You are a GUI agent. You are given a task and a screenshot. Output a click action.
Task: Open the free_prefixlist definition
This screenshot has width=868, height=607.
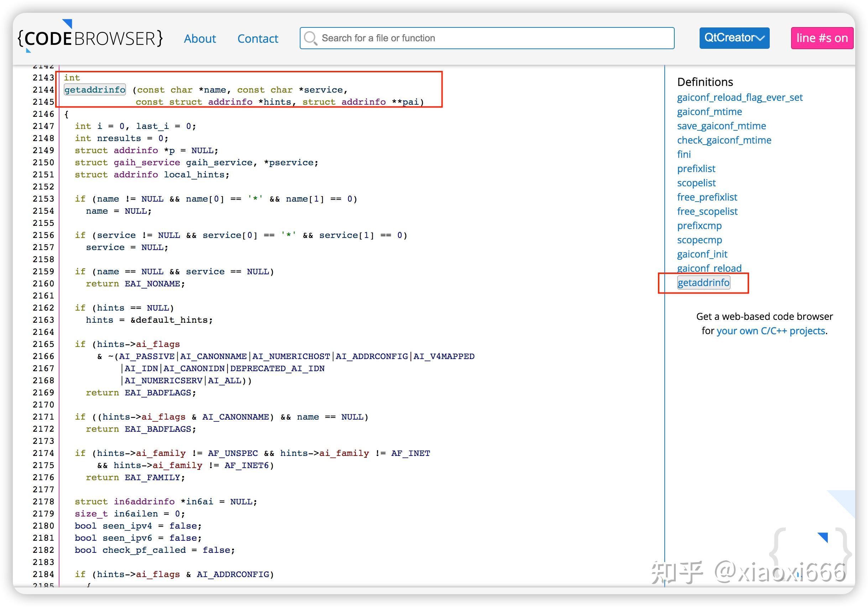[707, 197]
